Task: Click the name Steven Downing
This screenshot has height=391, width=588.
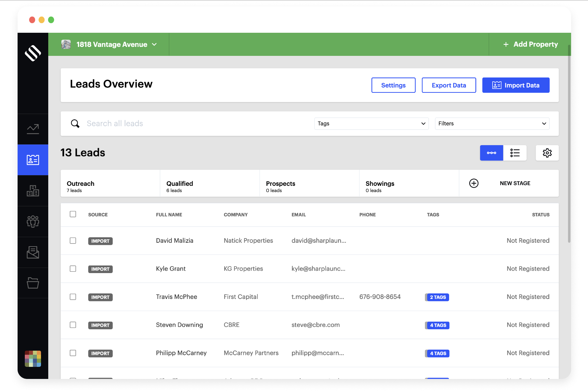Action: (179, 325)
